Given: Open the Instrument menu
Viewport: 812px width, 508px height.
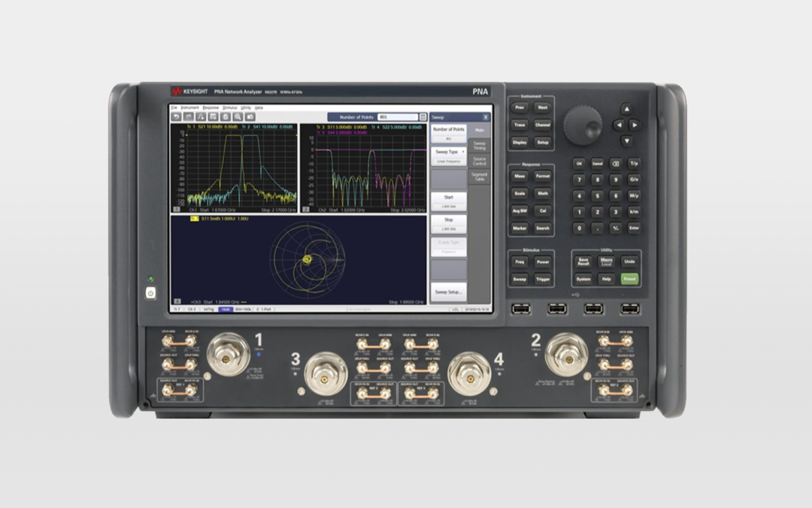Looking at the screenshot, I should [x=189, y=107].
